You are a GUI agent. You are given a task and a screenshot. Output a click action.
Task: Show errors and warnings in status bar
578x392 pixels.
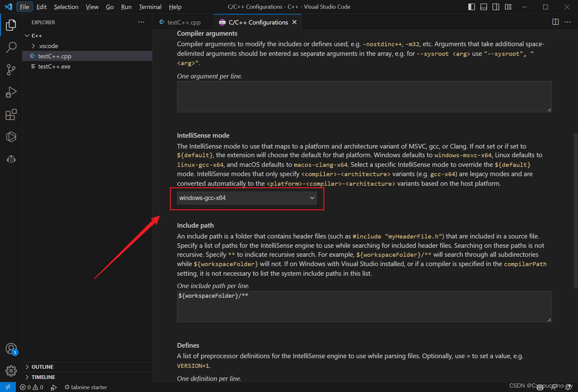tap(32, 387)
